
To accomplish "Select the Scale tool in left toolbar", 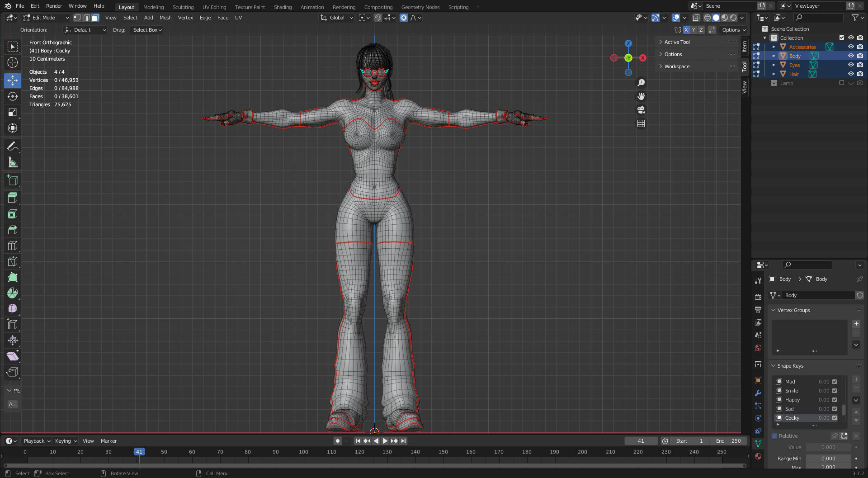I will point(13,113).
